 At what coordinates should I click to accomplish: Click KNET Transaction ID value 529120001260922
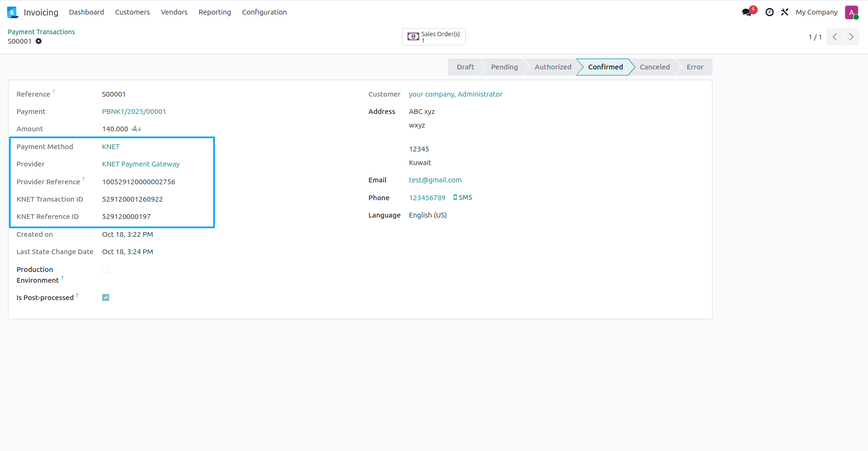click(133, 199)
